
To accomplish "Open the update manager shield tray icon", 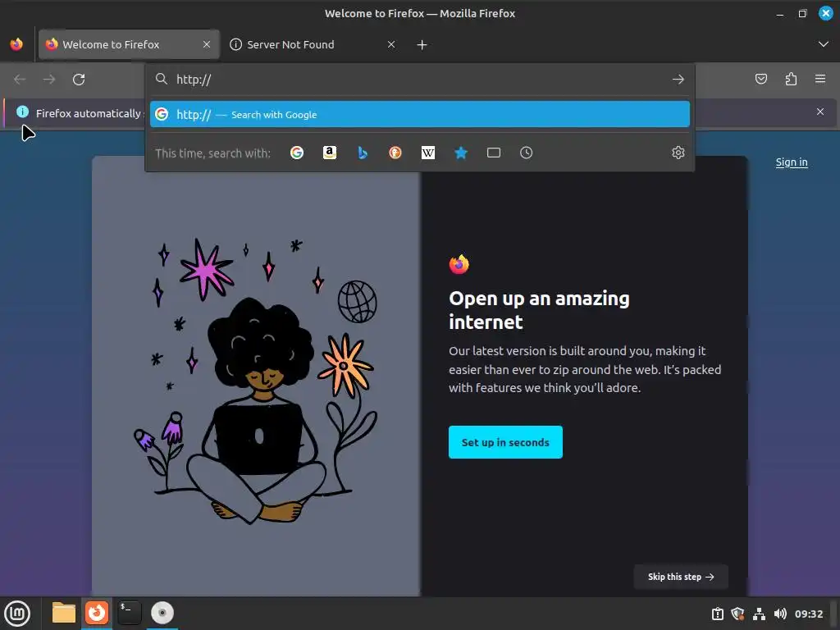I will (x=737, y=614).
